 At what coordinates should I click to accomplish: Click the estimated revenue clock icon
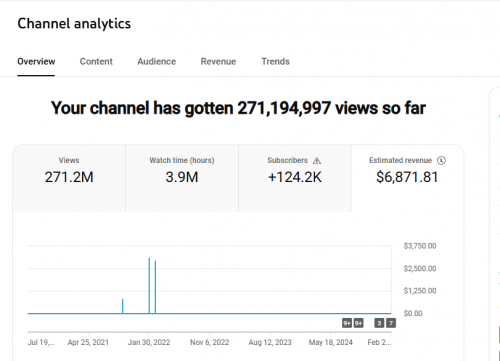pos(441,160)
